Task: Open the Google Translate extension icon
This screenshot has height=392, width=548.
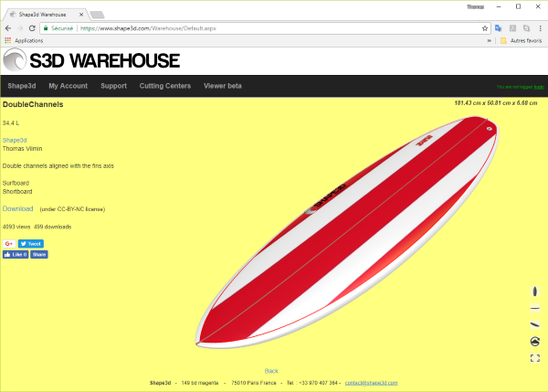Action: point(499,28)
